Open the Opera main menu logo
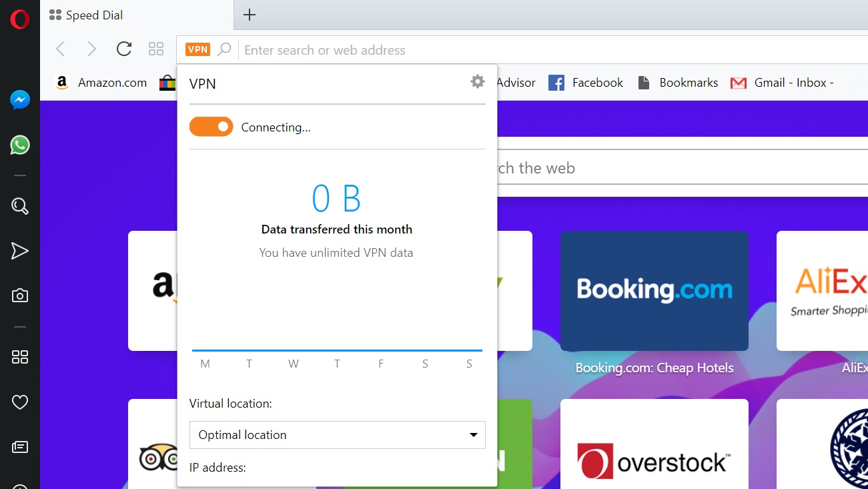This screenshot has width=868, height=489. tap(19, 19)
